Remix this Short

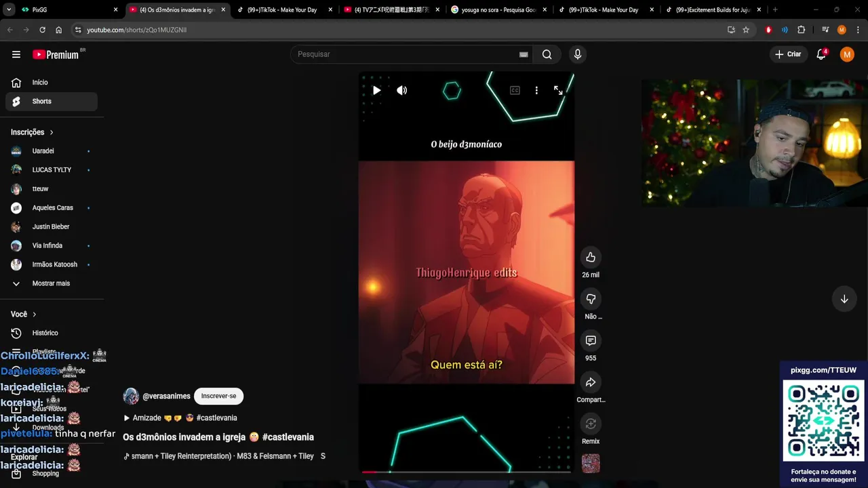[591, 424]
